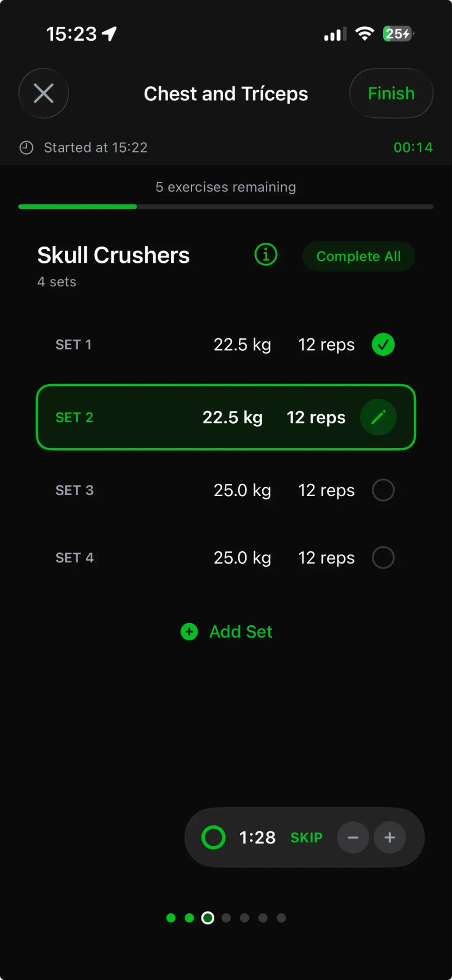This screenshot has height=980, width=452.
Task: Tap the workout progress bar
Action: (x=226, y=207)
